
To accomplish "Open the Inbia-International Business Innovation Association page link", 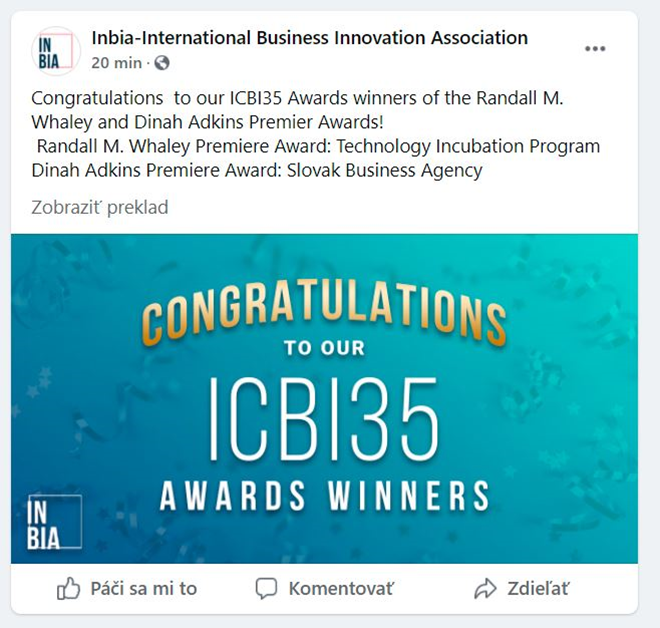I will 309,38.
